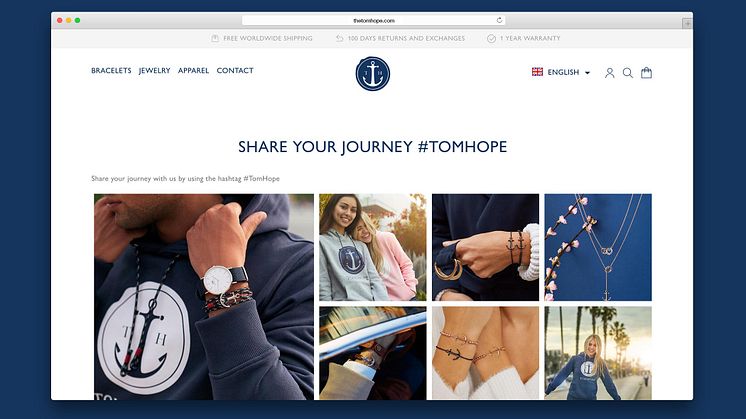Screen dimensions: 746x419
Task: Open new tab with plus button
Action: click(687, 23)
